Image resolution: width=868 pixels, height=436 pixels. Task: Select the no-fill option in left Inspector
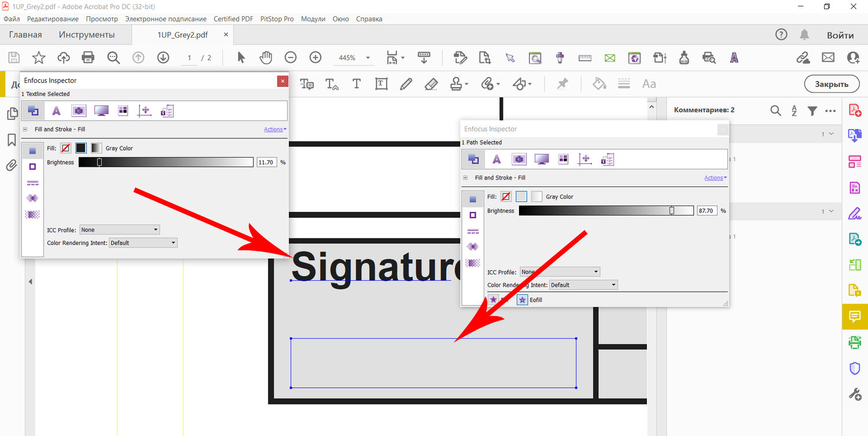pyautogui.click(x=65, y=148)
